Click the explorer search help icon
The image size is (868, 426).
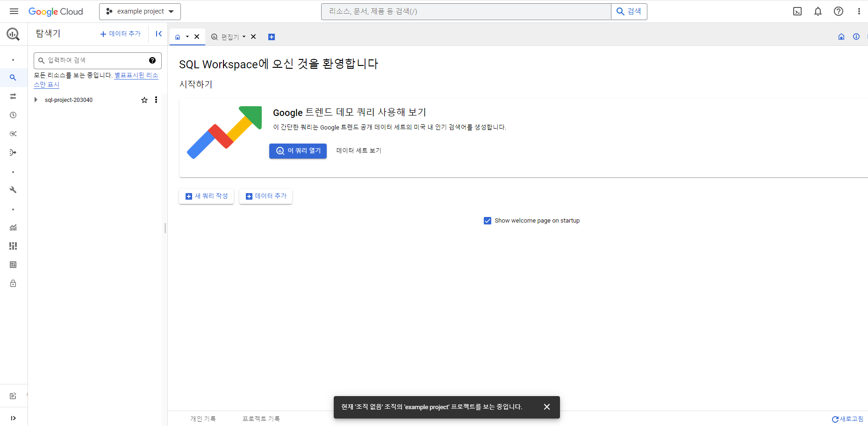pos(152,60)
